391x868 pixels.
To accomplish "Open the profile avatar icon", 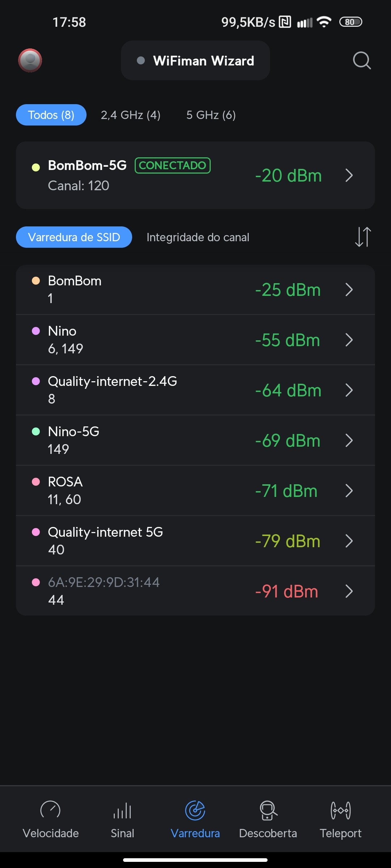I will [30, 60].
